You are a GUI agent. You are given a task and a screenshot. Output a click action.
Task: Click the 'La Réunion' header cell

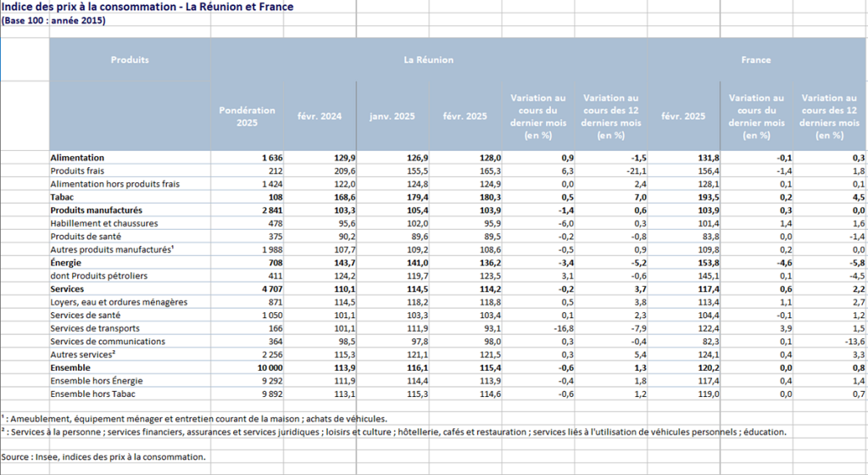[428, 59]
